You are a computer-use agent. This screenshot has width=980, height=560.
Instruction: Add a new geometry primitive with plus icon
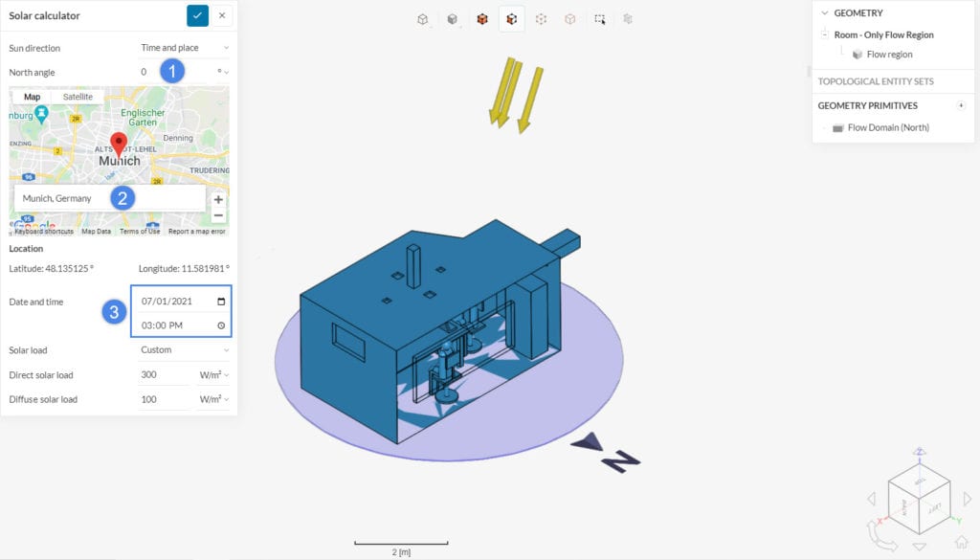click(961, 105)
